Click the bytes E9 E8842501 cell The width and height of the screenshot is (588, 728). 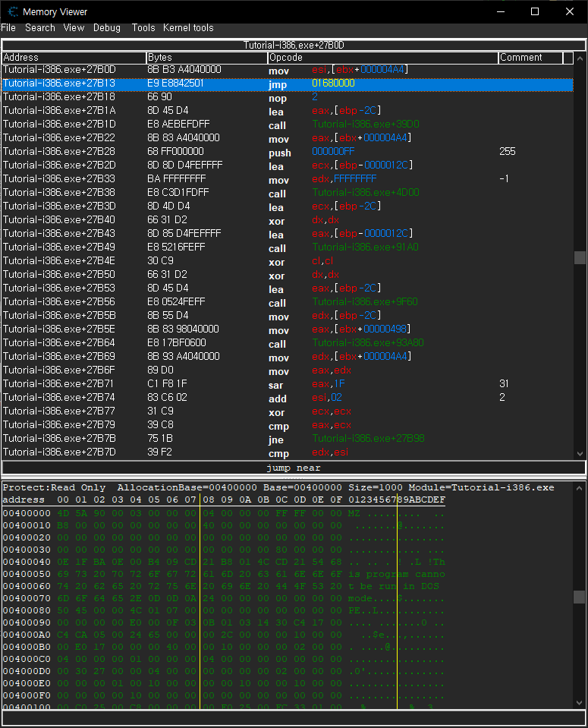175,84
